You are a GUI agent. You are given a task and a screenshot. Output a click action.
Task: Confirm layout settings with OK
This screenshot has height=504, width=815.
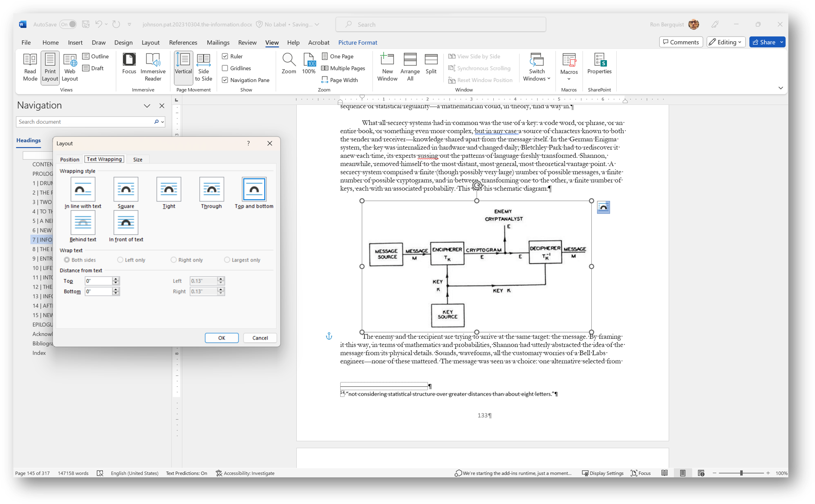click(x=221, y=338)
